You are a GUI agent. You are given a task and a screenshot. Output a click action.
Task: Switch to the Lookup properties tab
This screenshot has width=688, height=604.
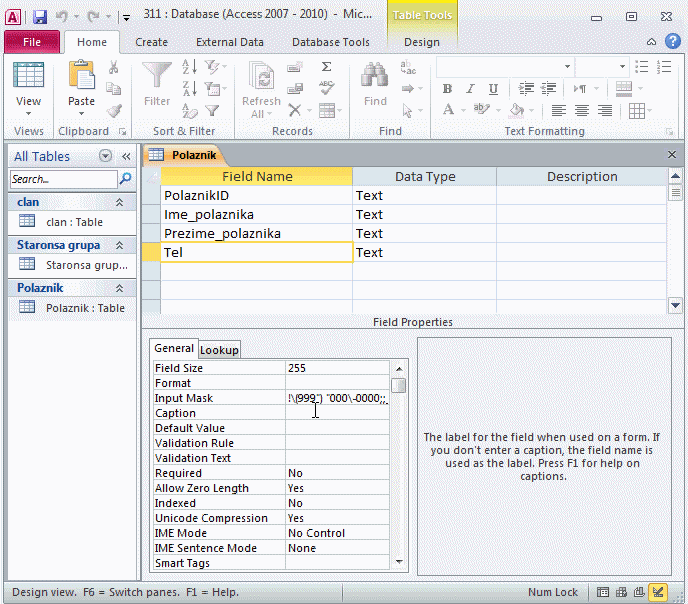point(220,350)
